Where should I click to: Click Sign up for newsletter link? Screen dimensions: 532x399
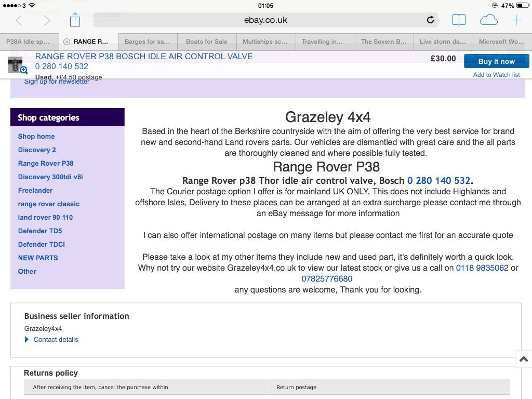pyautogui.click(x=57, y=82)
